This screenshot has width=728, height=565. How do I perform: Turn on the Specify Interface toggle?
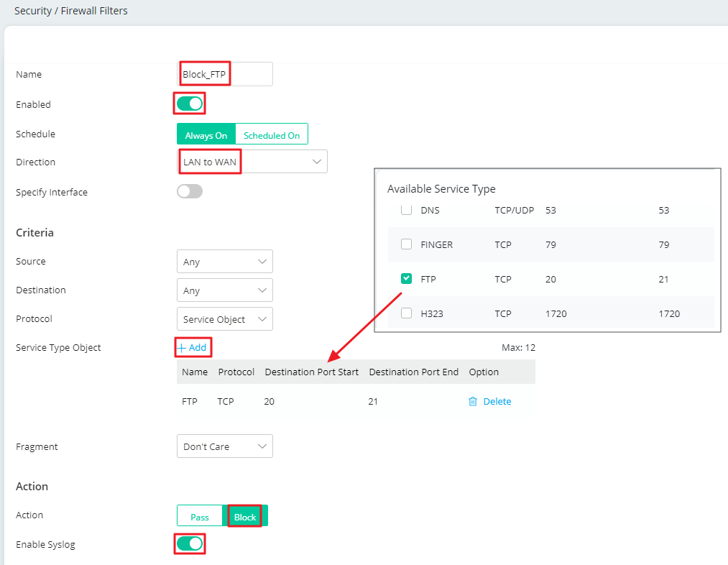(x=190, y=191)
